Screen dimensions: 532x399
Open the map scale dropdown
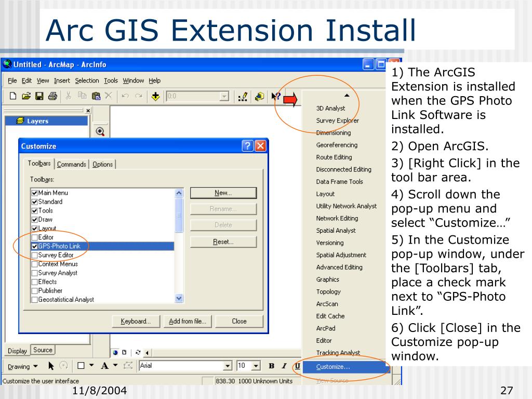point(224,96)
